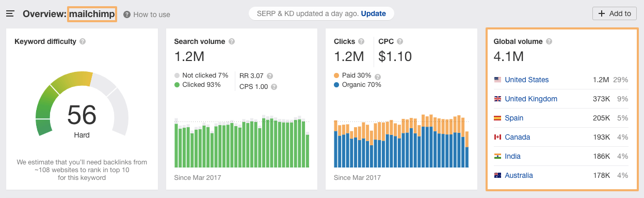Viewport: 644px width, 198px height.
Task: Click the RR 3.07 help icon
Action: [x=270, y=75]
